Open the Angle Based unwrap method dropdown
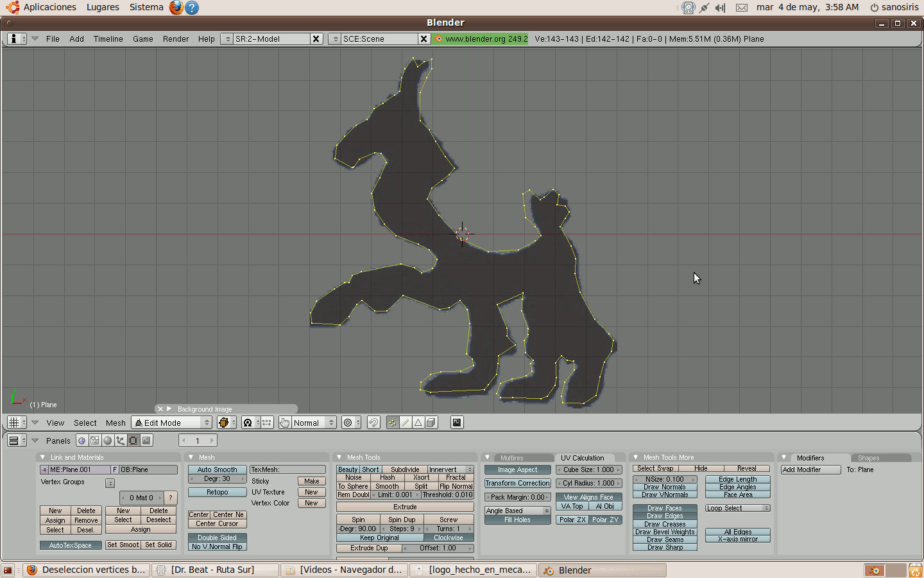Screen dimensions: 924x578 point(517,511)
